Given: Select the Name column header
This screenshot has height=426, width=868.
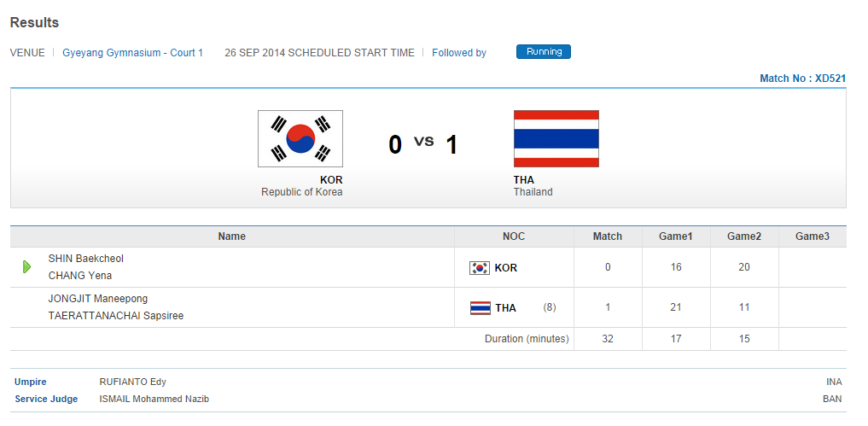Looking at the screenshot, I should coord(231,236).
